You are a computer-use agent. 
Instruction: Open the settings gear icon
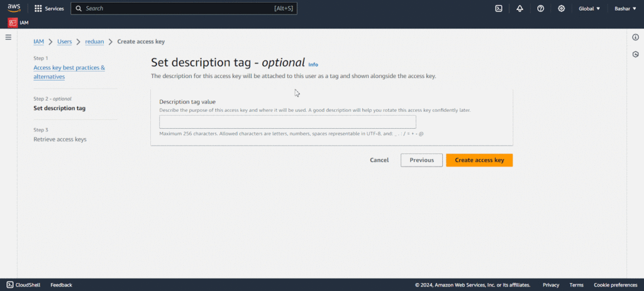coord(561,9)
